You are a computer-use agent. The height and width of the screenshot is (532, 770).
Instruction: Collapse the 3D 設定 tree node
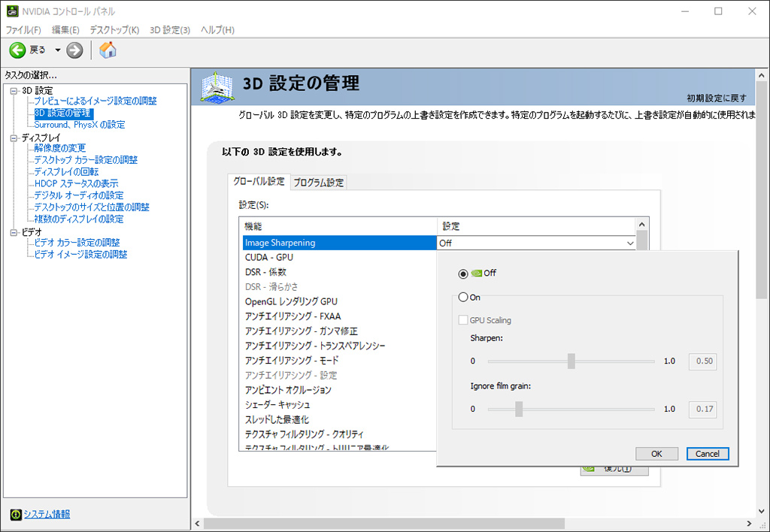(14, 91)
